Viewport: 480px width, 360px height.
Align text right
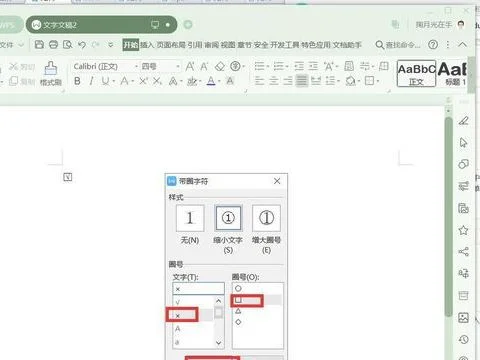(288, 81)
